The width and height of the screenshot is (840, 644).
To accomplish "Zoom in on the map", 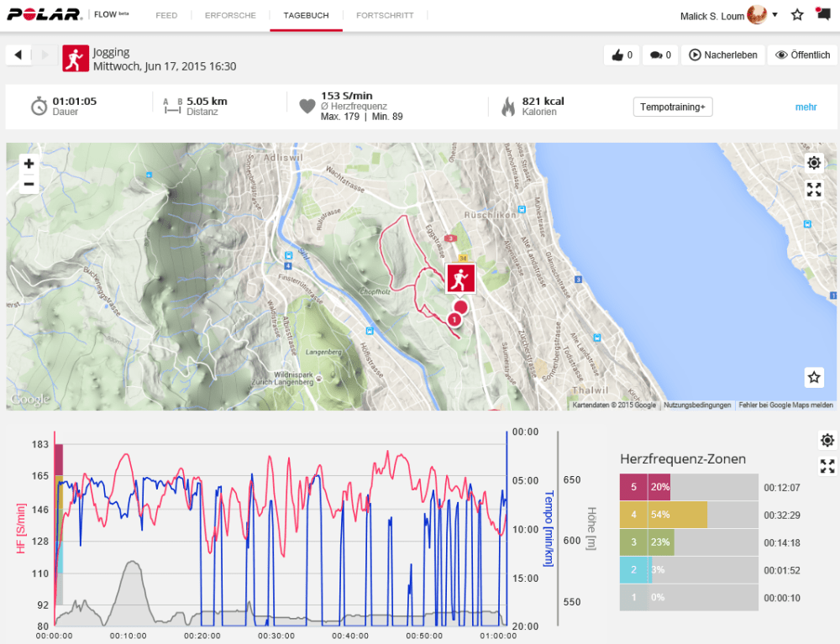I will (x=29, y=164).
